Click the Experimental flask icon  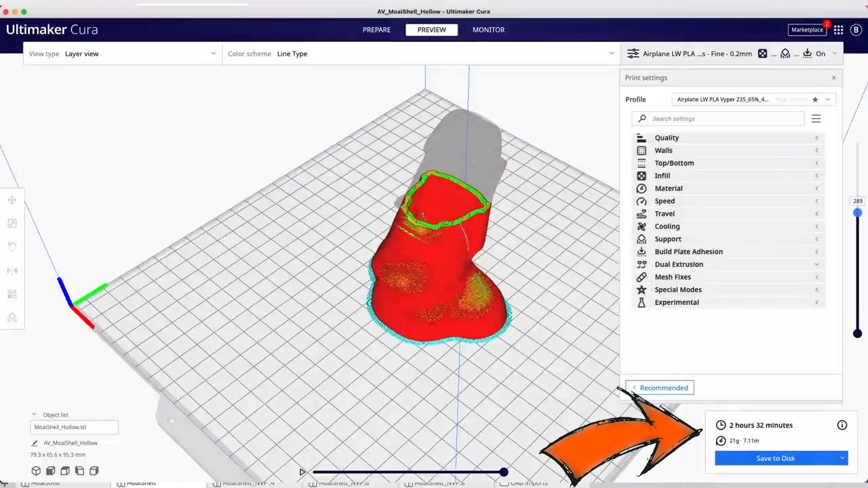coord(641,302)
